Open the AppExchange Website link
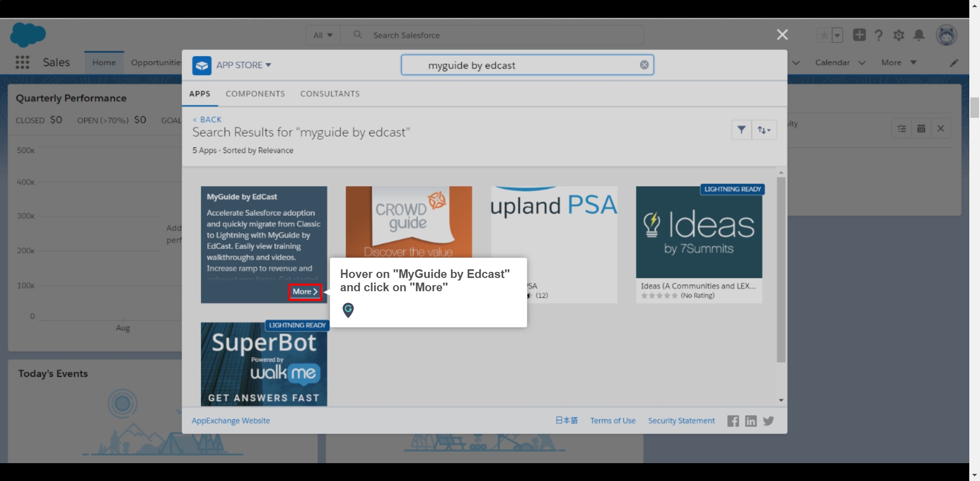Screen dimensions: 980x481 coord(231,421)
